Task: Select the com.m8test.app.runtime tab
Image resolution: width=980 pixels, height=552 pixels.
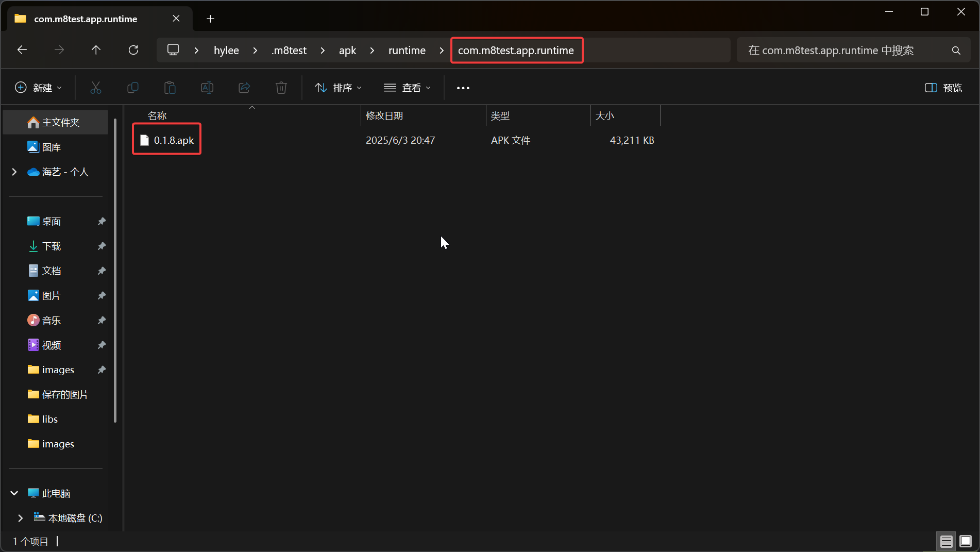Action: pyautogui.click(x=85, y=19)
